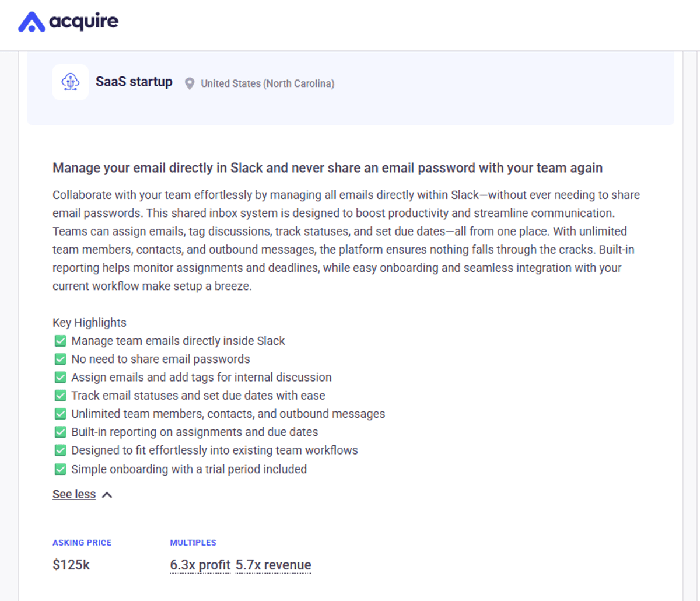
Task: Click the green checkmark beside Slack email management
Action: coord(60,341)
